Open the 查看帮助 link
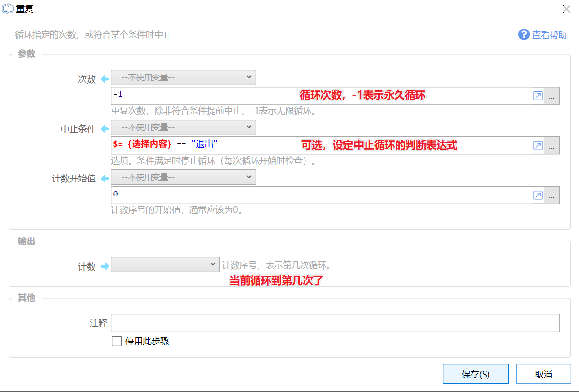The width and height of the screenshot is (579, 392). click(549, 35)
